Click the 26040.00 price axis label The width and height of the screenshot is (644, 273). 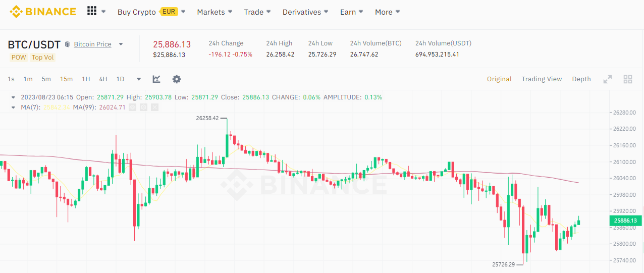pyautogui.click(x=624, y=178)
